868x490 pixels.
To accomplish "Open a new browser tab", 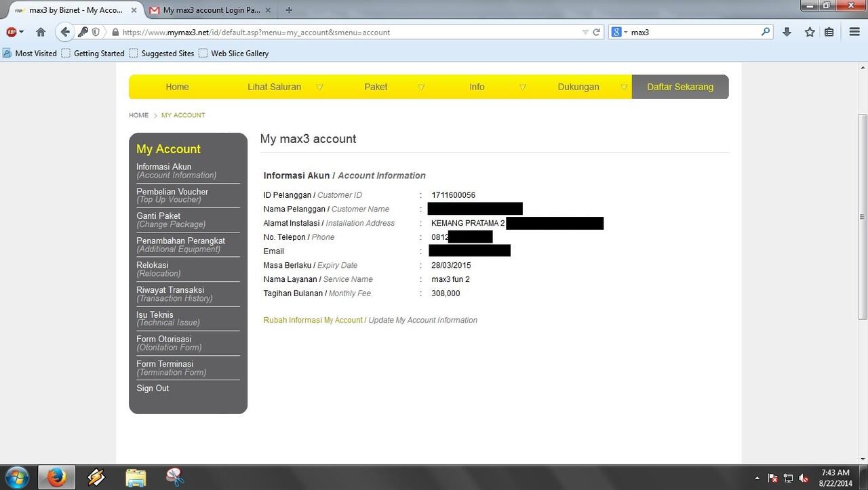I will tap(289, 10).
